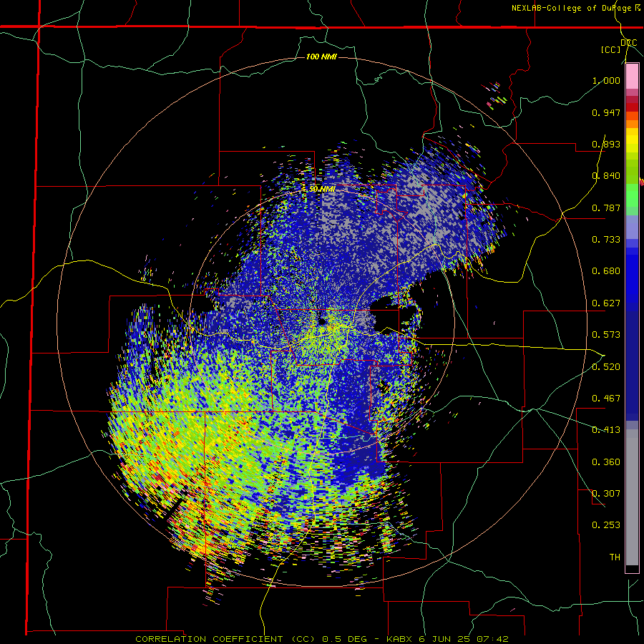
Task: Select the 0.947 value on the color scale
Action: [606, 112]
